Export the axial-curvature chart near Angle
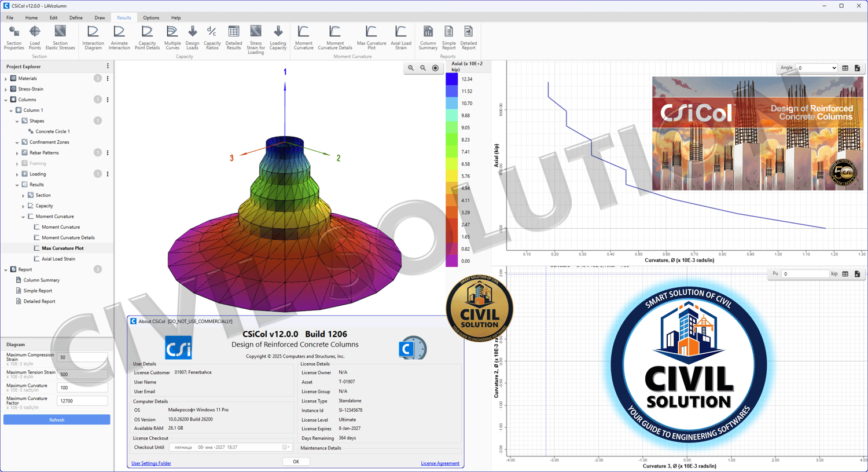868x472 pixels. (858, 68)
